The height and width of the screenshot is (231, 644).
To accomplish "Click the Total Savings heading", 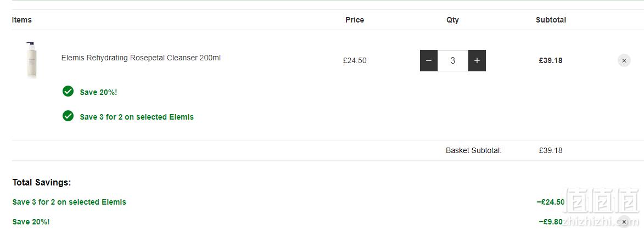I will [42, 183].
